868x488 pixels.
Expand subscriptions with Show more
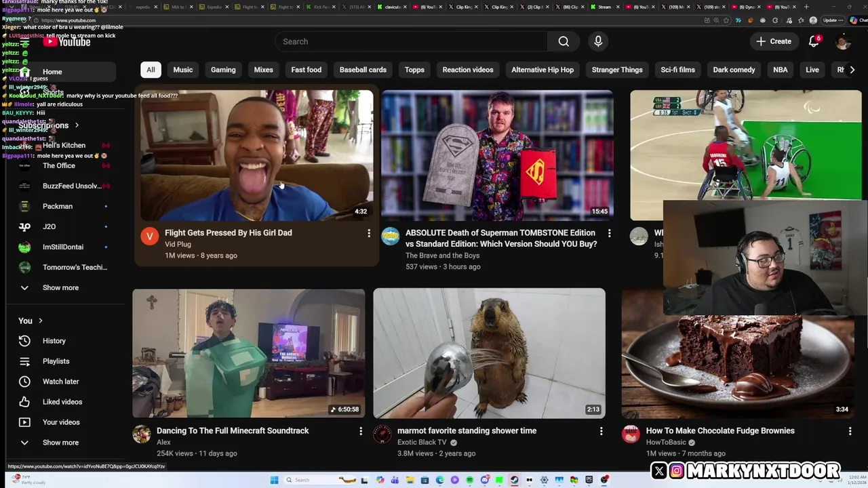(61, 287)
